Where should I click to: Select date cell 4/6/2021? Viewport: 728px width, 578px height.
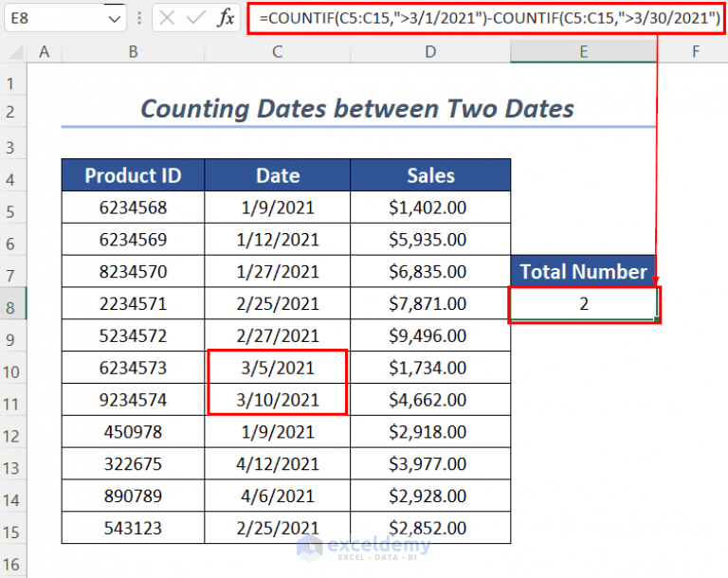pos(277,496)
